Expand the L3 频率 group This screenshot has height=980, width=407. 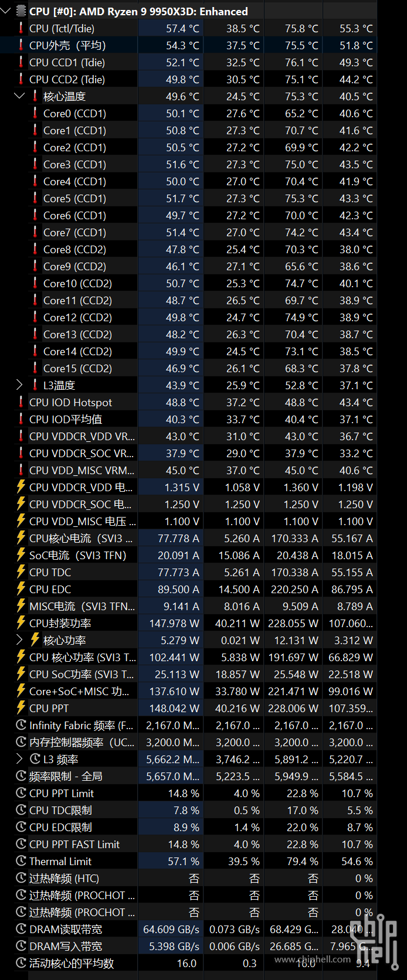point(19,759)
